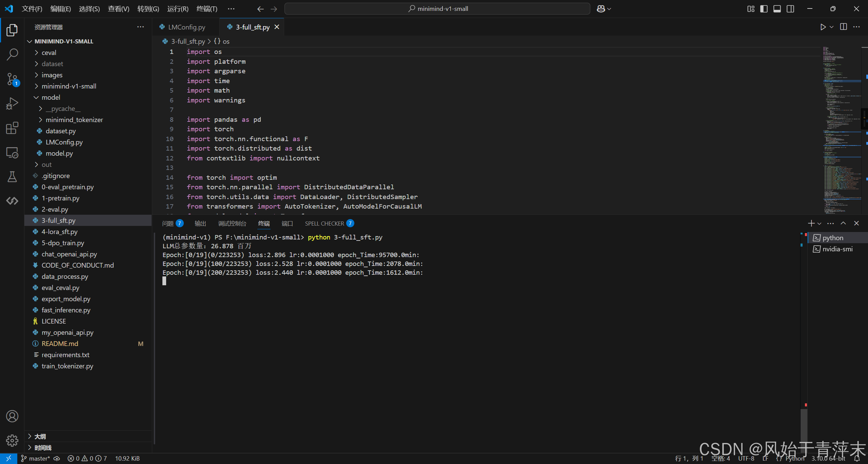
Task: Open the Extensions view
Action: coord(12,128)
